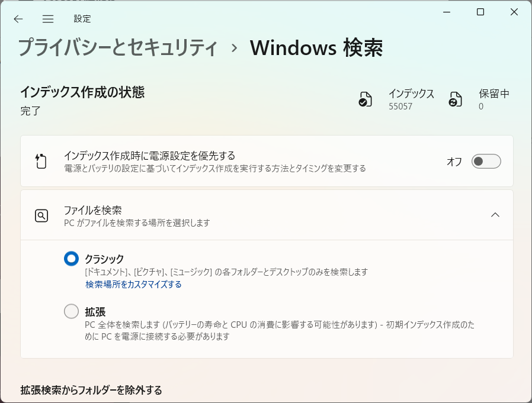
Task: Click the オフ toggle state label
Action: [x=454, y=162]
